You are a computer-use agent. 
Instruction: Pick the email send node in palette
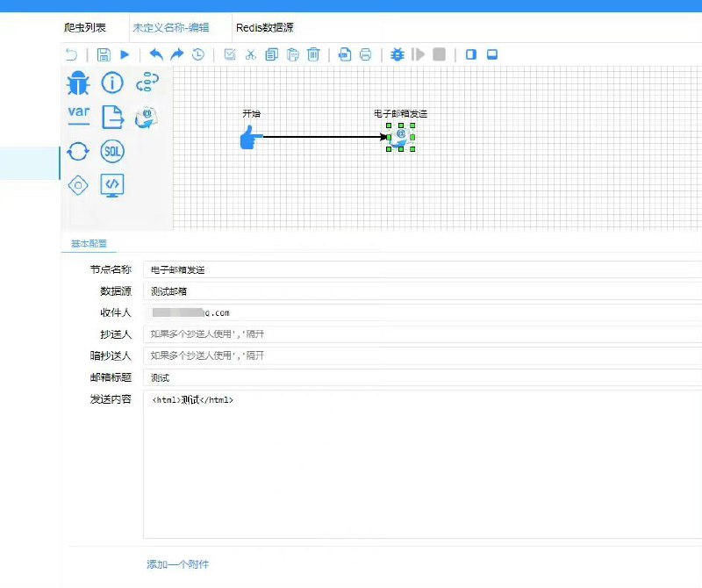[146, 118]
